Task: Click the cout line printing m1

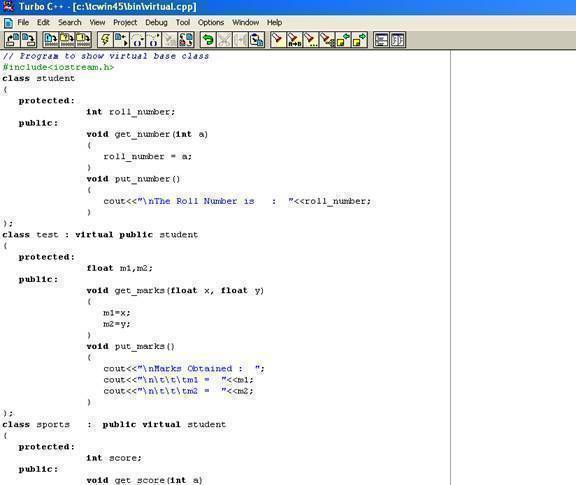Action: click(x=179, y=380)
